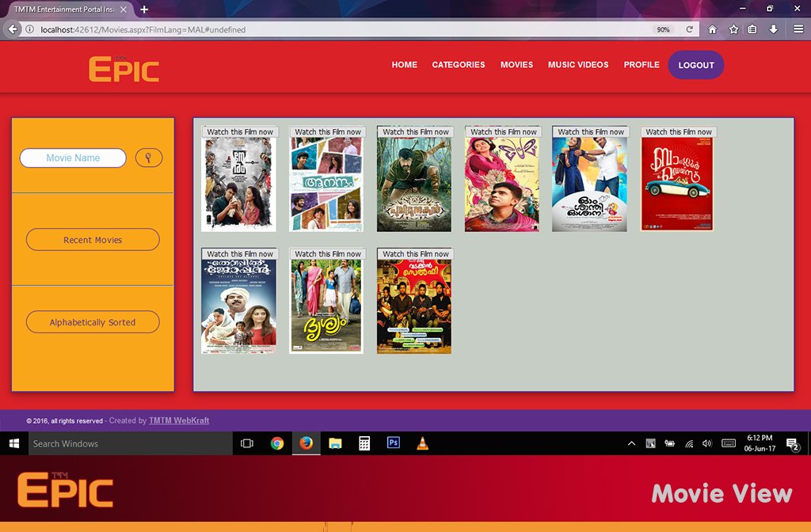Image resolution: width=811 pixels, height=532 pixels.
Task: Click the Recent Movies button
Action: tap(93, 240)
